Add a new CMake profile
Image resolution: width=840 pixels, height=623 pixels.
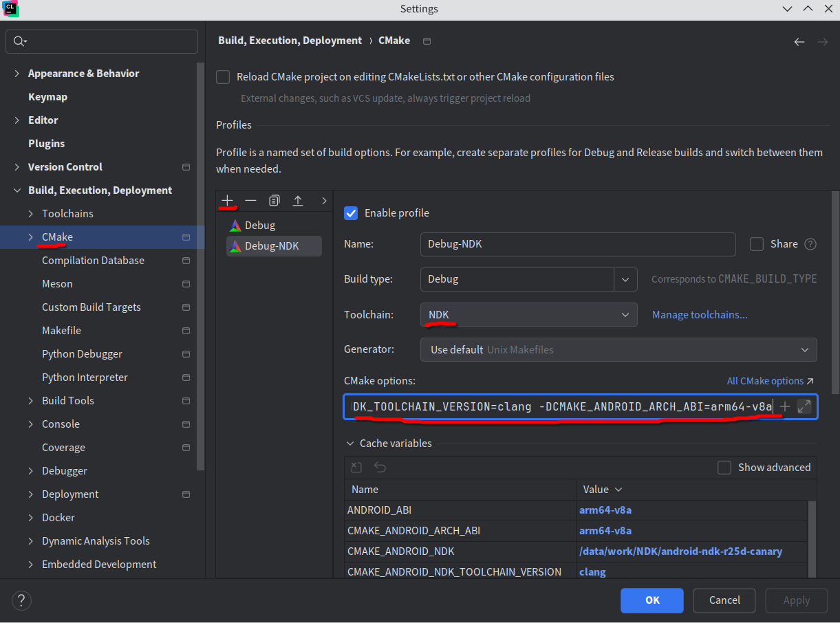coord(228,201)
